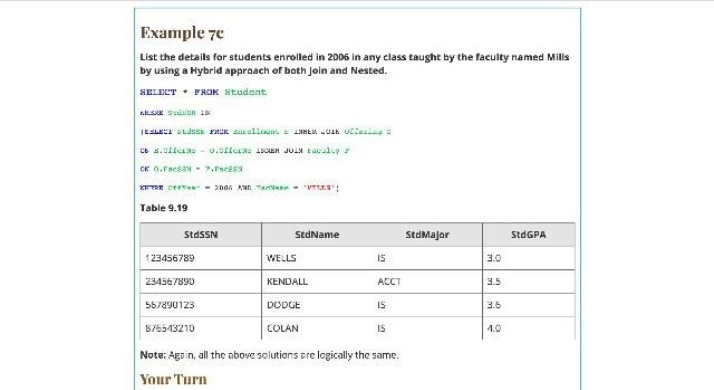Click the 'SELECT * FROM Student' code line

tap(203, 92)
